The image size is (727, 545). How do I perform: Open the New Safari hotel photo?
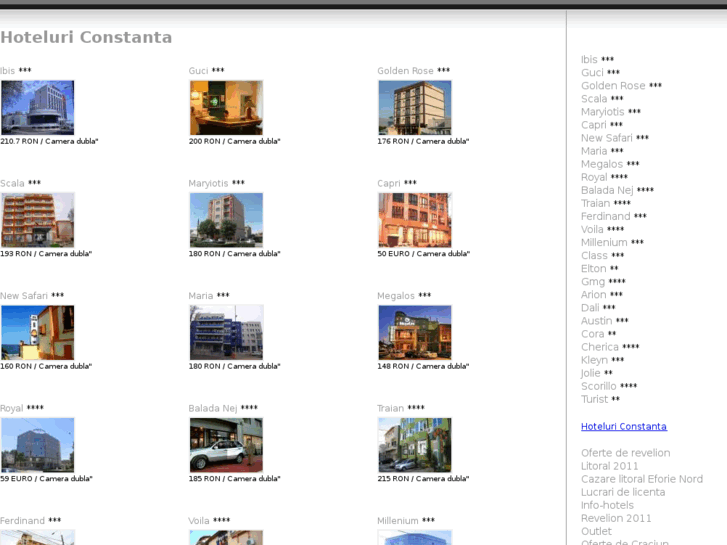click(38, 333)
